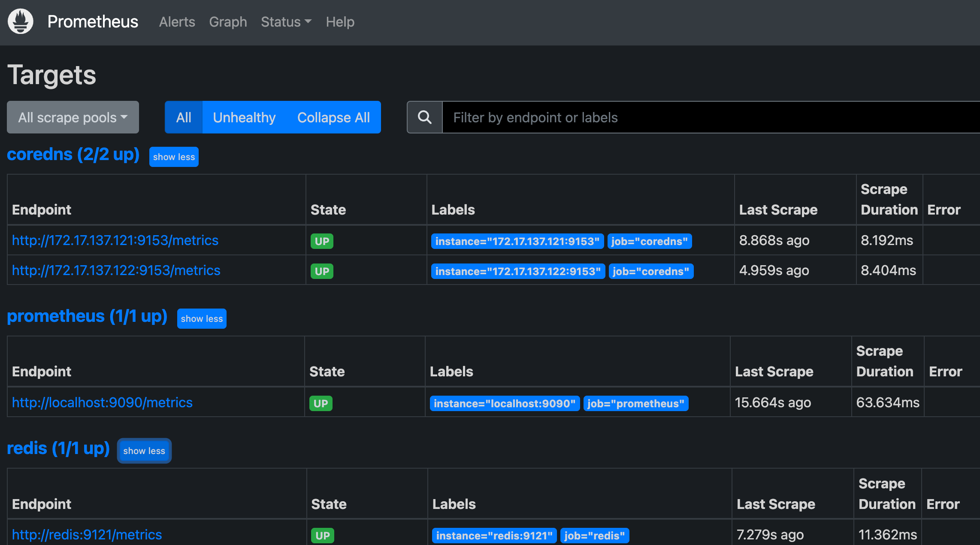
Task: Collapse prometheus pool with show less
Action: 202,318
